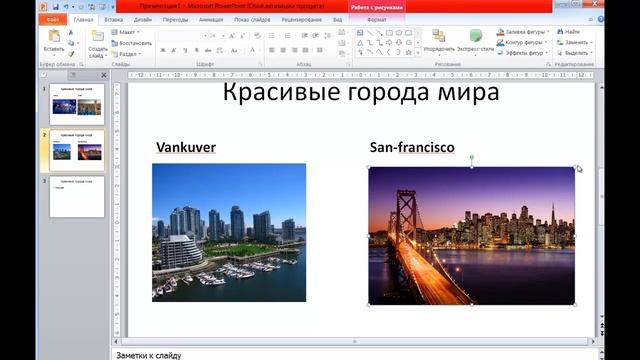This screenshot has height=360, width=640.
Task: Open line spacing dropdown
Action: coord(328,36)
